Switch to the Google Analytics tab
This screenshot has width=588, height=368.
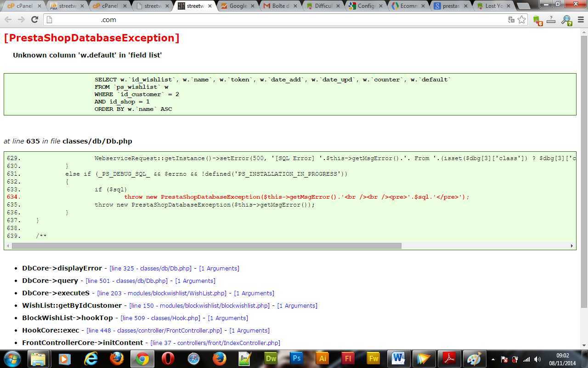(238, 6)
